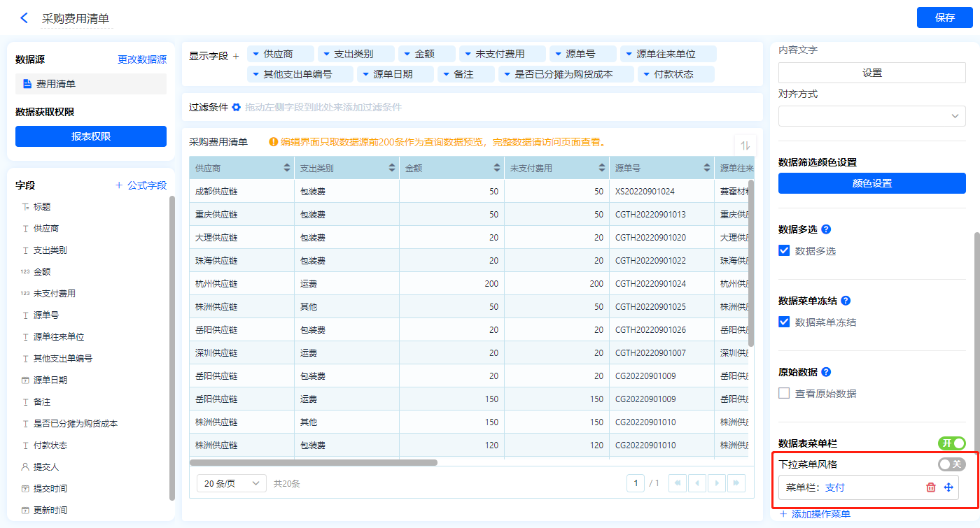The image size is (980, 528).
Task: Enable the 查看原始数据 checkbox
Action: coord(785,393)
